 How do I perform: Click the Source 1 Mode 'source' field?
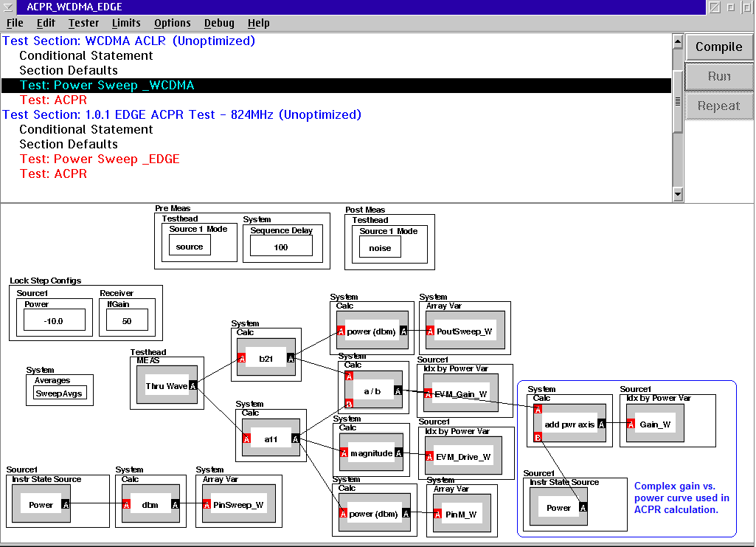pyautogui.click(x=190, y=247)
